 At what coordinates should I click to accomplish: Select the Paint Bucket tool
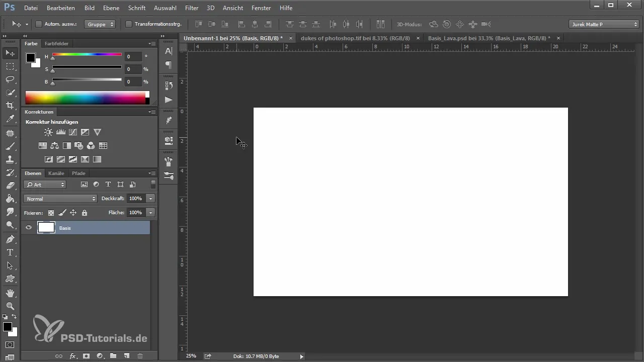(x=10, y=199)
